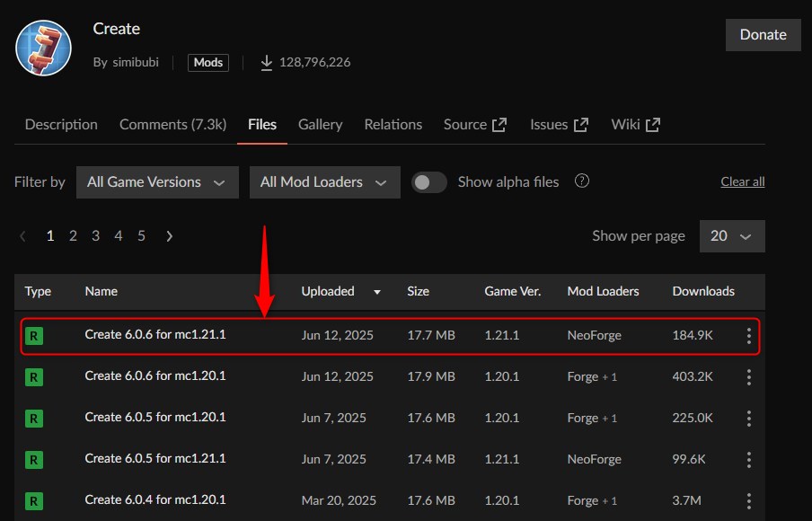The width and height of the screenshot is (812, 521).
Task: Expand the All Game Versions filter
Action: coord(157,182)
